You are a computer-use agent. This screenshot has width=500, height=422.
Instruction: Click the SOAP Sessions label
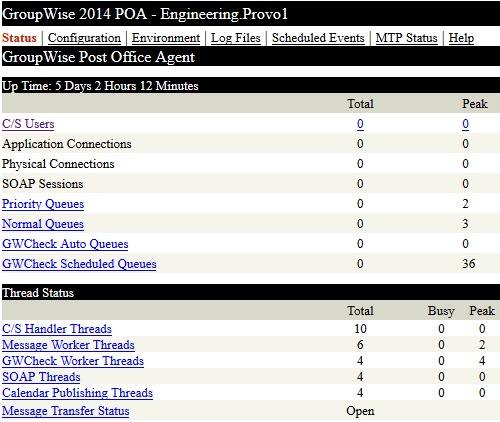point(43,184)
